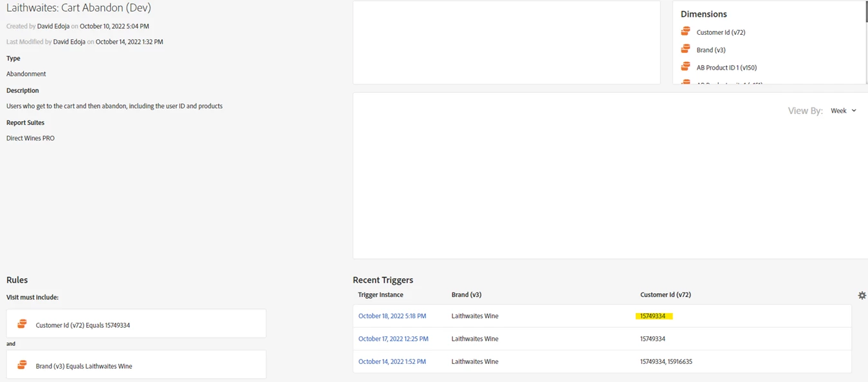868x382 pixels.
Task: Click the Abandonment type value
Action: 26,74
